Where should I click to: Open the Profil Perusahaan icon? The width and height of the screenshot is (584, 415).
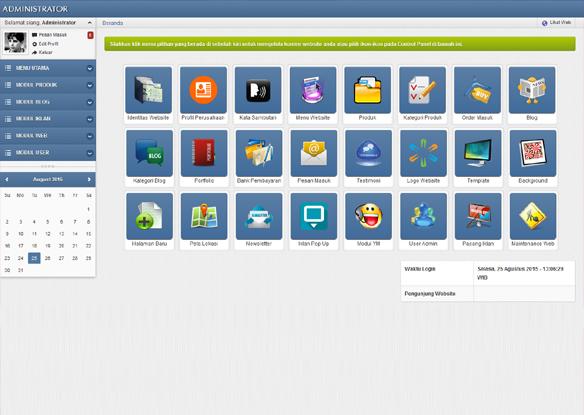point(203,90)
